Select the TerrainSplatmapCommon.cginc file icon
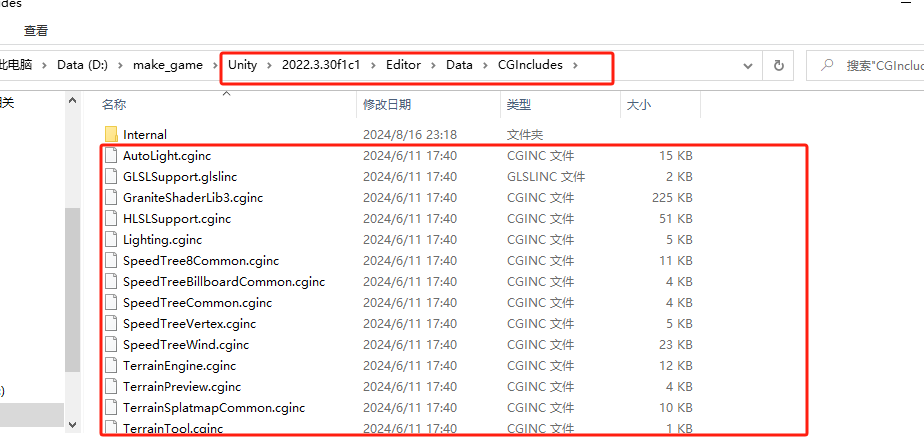This screenshot has width=924, height=438. tap(111, 407)
